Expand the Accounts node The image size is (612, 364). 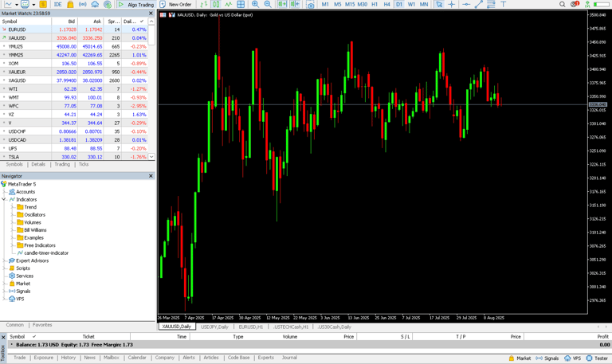click(4, 192)
